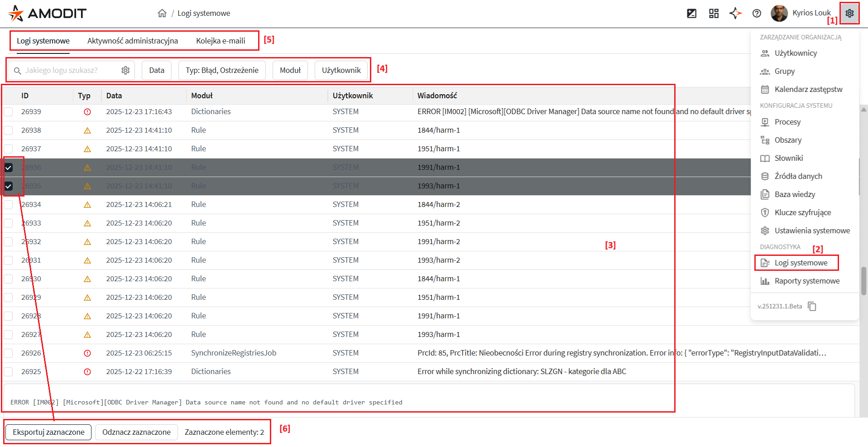Open the help question mark icon

point(757,13)
